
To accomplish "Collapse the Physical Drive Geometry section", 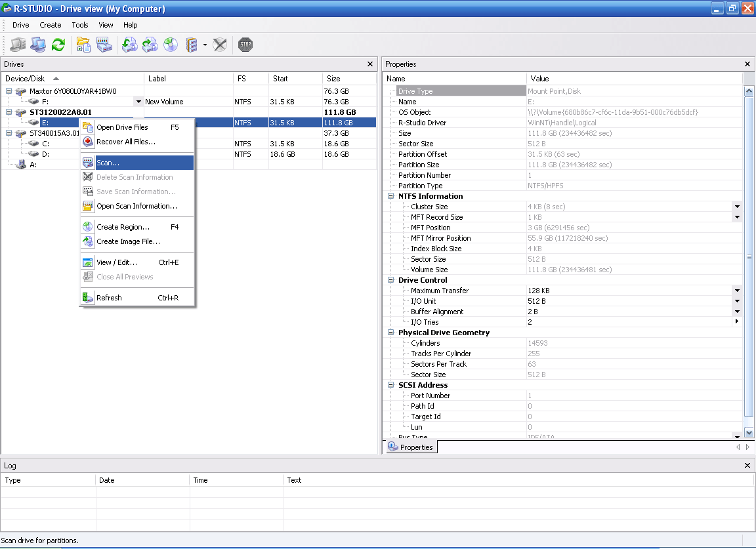I will point(391,333).
